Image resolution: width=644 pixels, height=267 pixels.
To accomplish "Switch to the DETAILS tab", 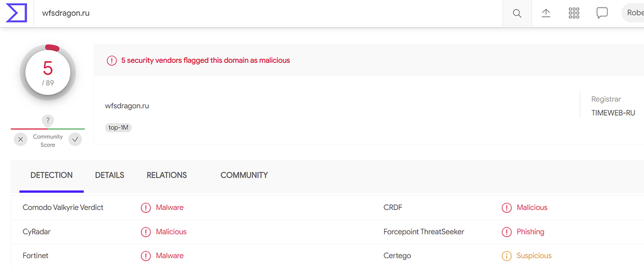I will (x=109, y=175).
